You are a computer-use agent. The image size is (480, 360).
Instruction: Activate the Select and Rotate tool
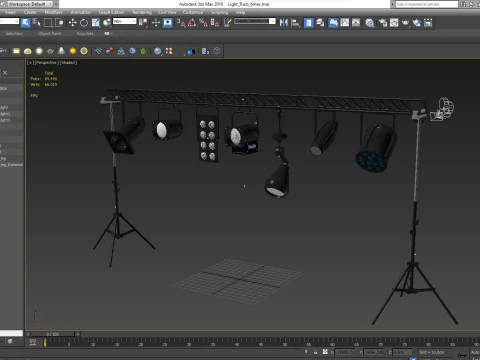[84, 23]
